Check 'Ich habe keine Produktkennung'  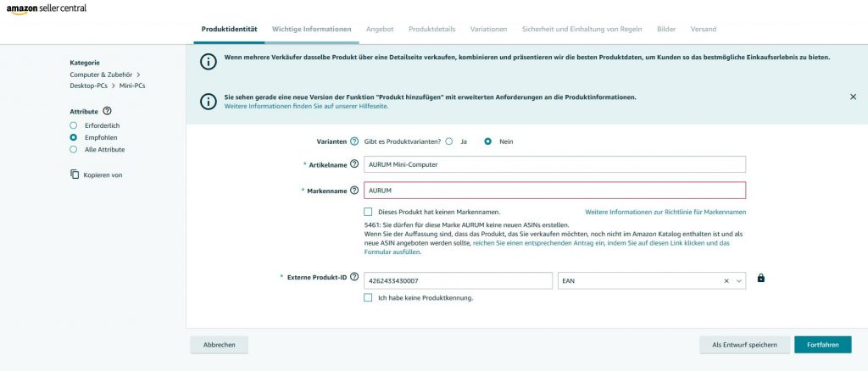pyautogui.click(x=368, y=297)
